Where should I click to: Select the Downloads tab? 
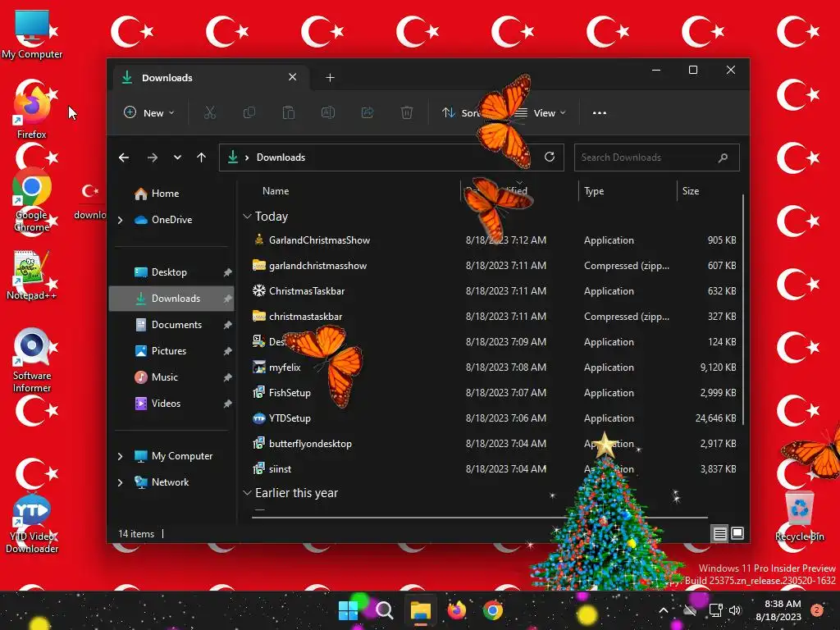point(209,78)
